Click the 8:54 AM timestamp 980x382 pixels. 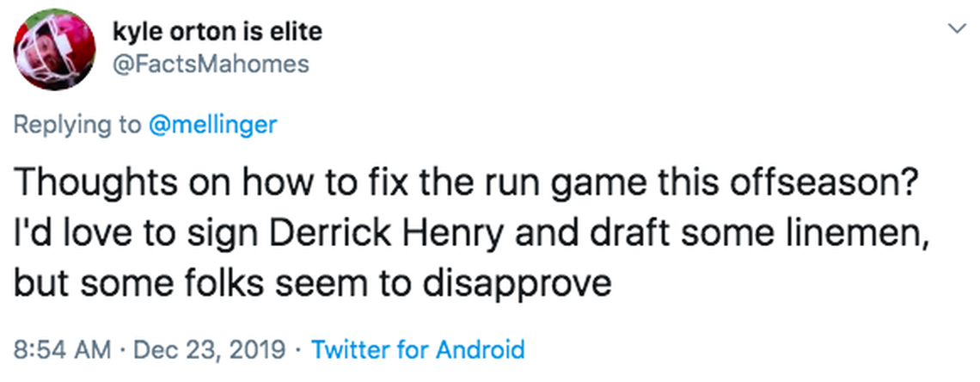(x=63, y=350)
